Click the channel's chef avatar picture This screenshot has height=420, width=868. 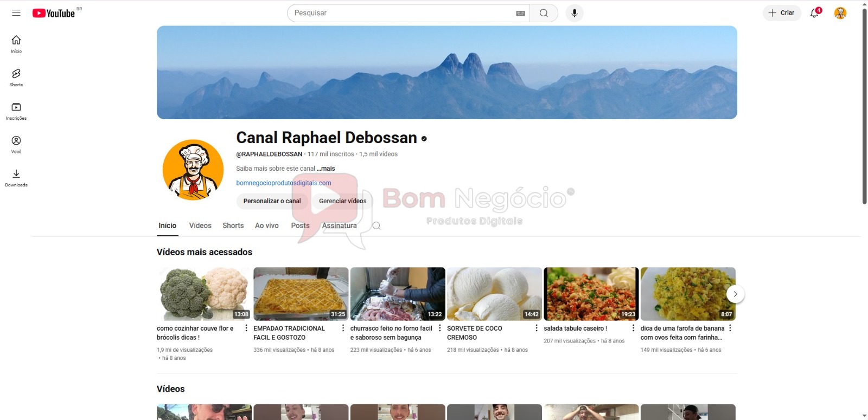coord(193,170)
